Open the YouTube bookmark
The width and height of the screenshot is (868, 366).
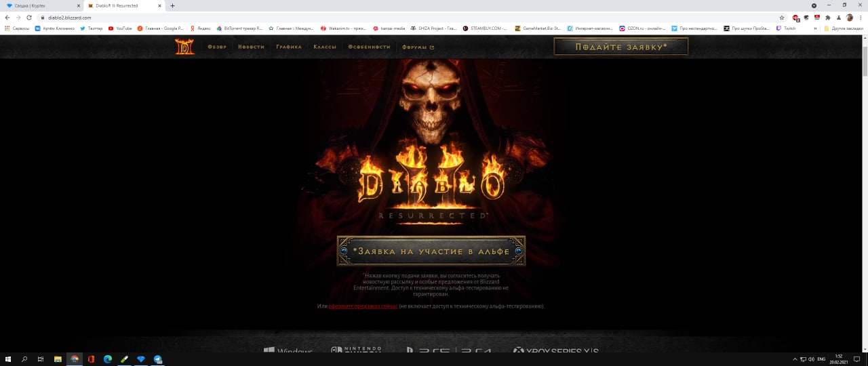click(120, 28)
